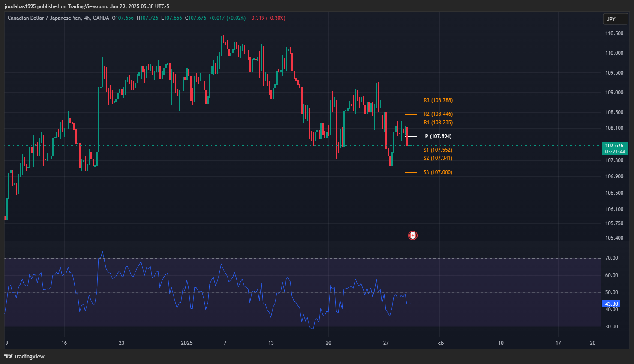Select the S3 (107.000) support label
The height and width of the screenshot is (364, 634).
click(x=438, y=172)
